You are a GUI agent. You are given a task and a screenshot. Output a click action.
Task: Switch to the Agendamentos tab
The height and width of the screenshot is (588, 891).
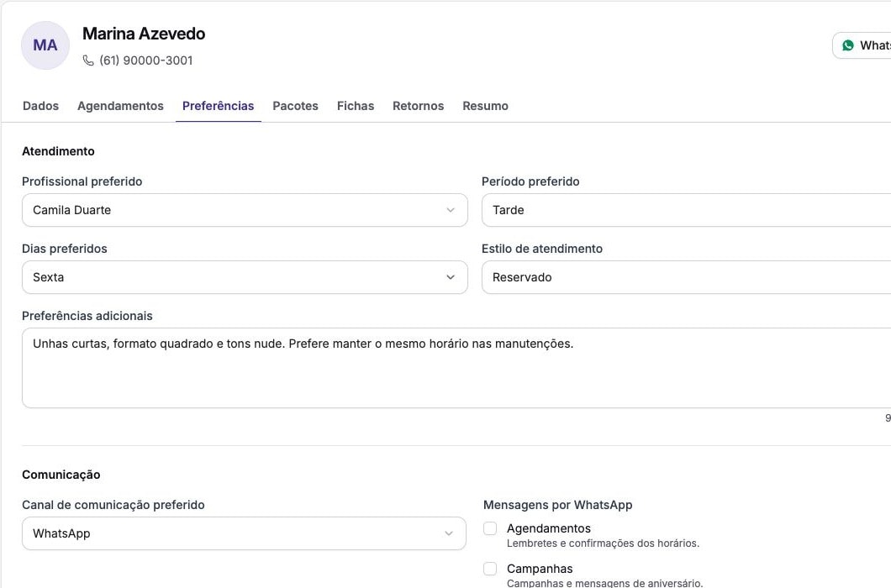point(120,106)
